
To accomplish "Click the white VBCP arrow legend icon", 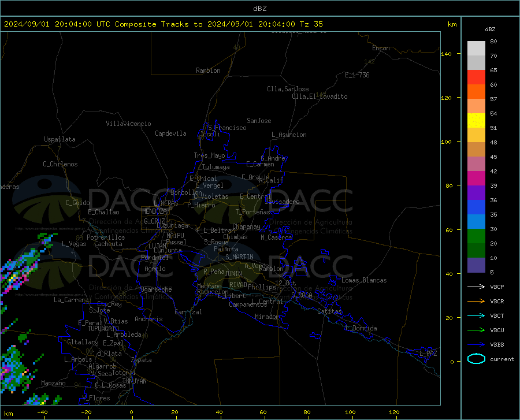I will [x=476, y=287].
